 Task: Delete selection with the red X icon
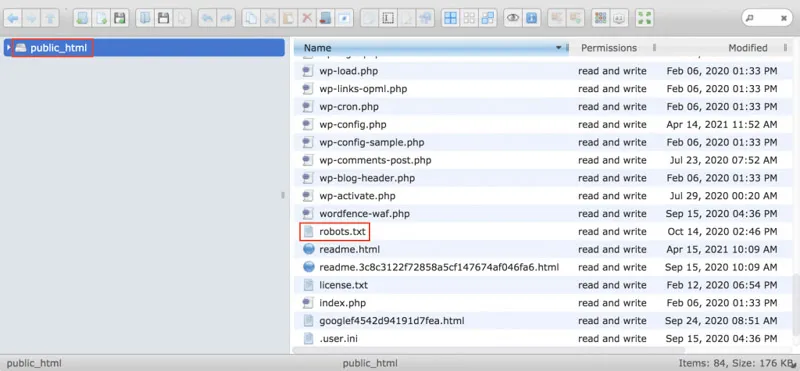(306, 19)
